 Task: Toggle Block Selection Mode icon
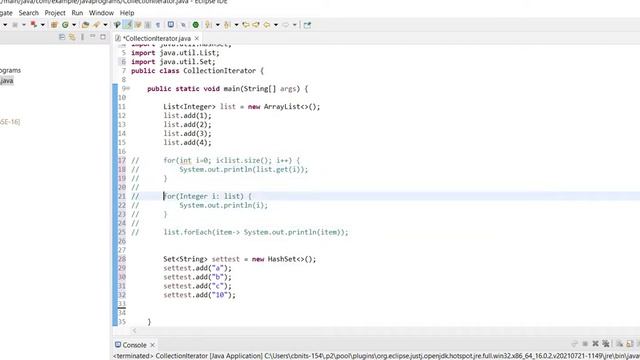(x=148, y=25)
